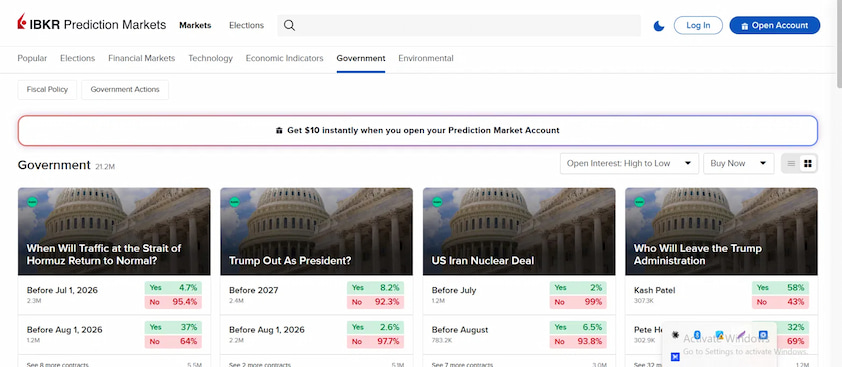Screen dimensions: 842x367
Task: Switch to grid view layout icon
Action: pyautogui.click(x=808, y=163)
